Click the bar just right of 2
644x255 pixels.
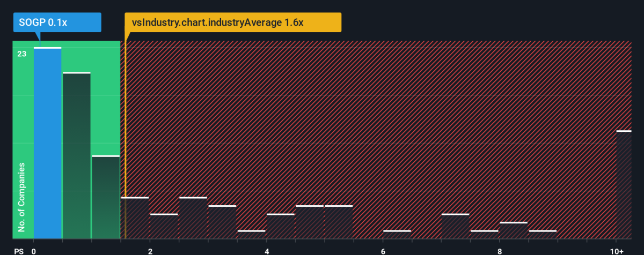point(164,226)
